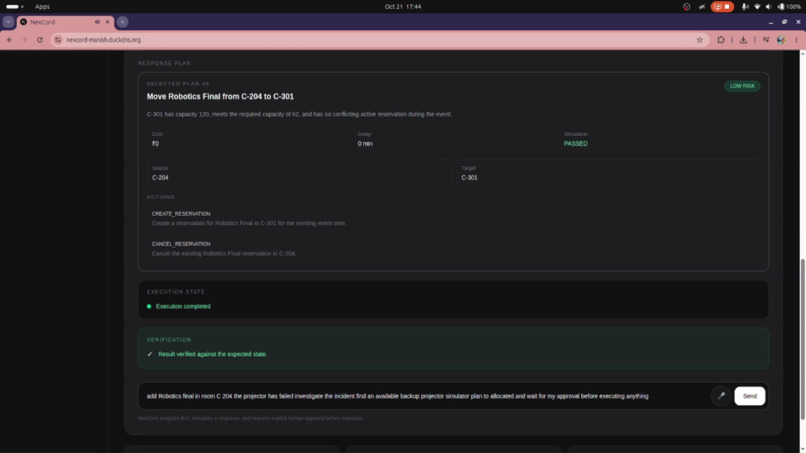Click the CANCEL_RESERVATION action label

(181, 244)
